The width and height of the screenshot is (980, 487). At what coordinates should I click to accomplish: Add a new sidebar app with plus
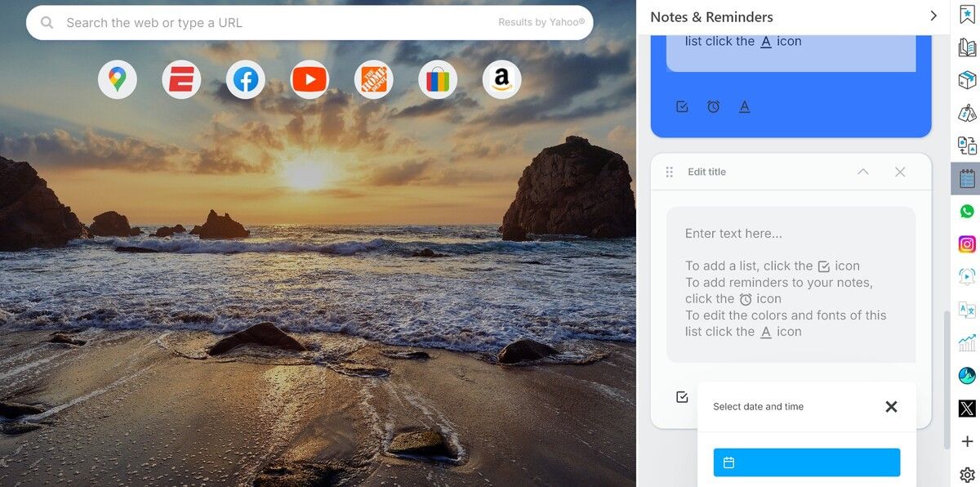pos(967,441)
